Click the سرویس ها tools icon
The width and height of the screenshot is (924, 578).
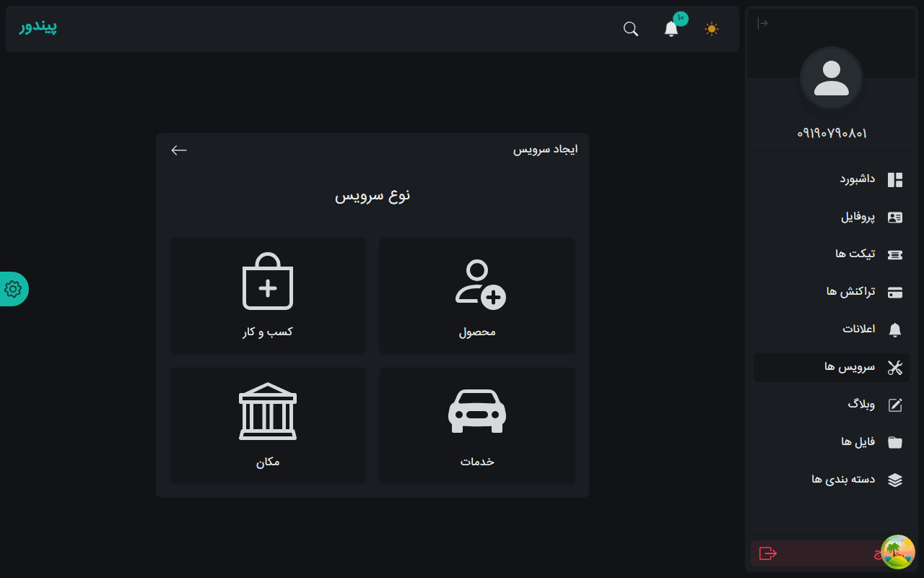pos(895,368)
